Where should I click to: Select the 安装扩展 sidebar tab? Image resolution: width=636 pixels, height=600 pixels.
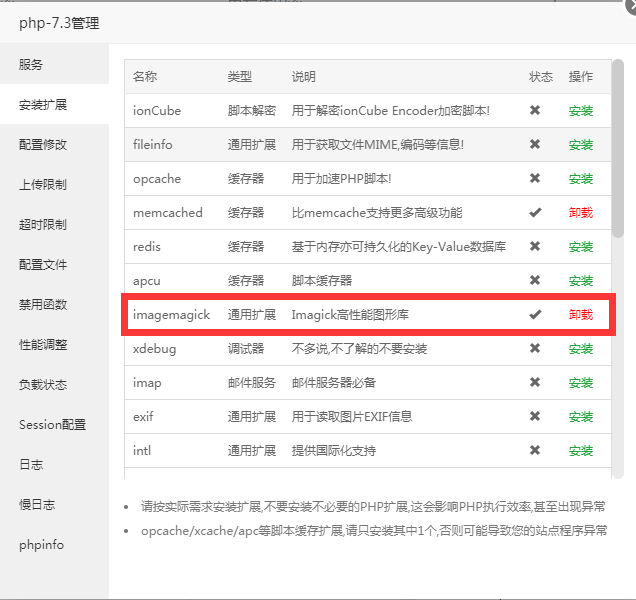[x=43, y=105]
